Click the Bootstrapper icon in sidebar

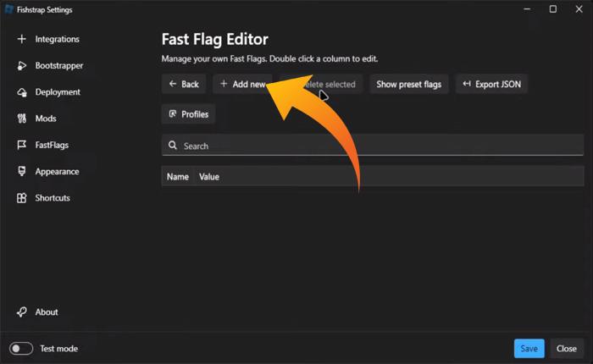click(21, 66)
